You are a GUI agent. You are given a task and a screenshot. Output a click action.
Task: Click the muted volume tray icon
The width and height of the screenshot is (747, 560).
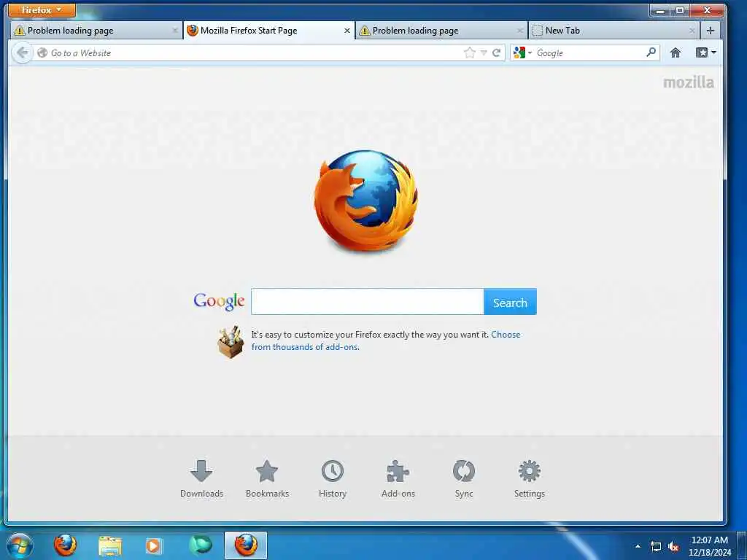(673, 547)
